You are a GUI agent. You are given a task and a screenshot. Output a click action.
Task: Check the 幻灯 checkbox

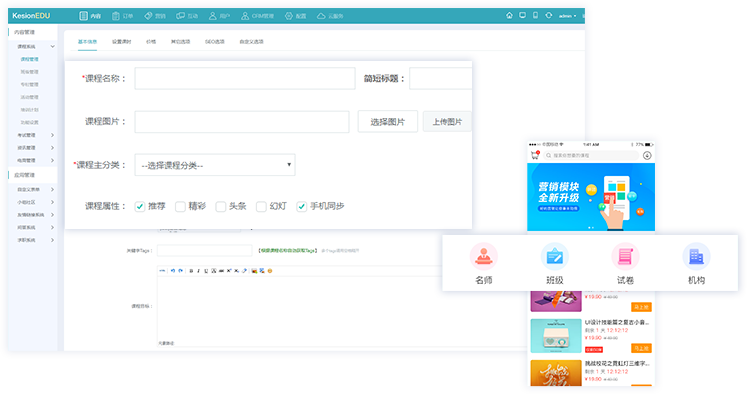pyautogui.click(x=261, y=206)
